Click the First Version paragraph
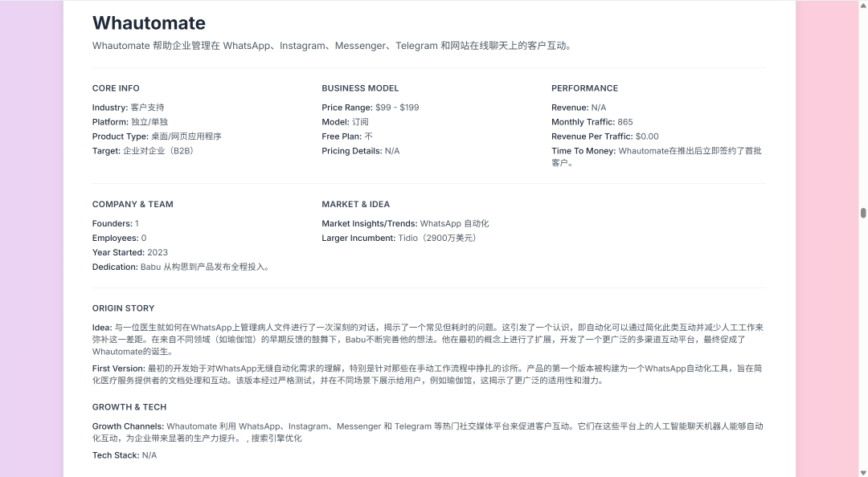The width and height of the screenshot is (868, 477). [x=427, y=374]
